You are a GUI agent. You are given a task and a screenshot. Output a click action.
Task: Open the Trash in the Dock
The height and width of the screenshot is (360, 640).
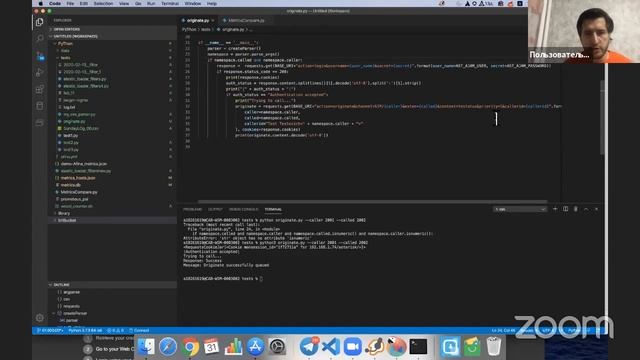click(494, 347)
